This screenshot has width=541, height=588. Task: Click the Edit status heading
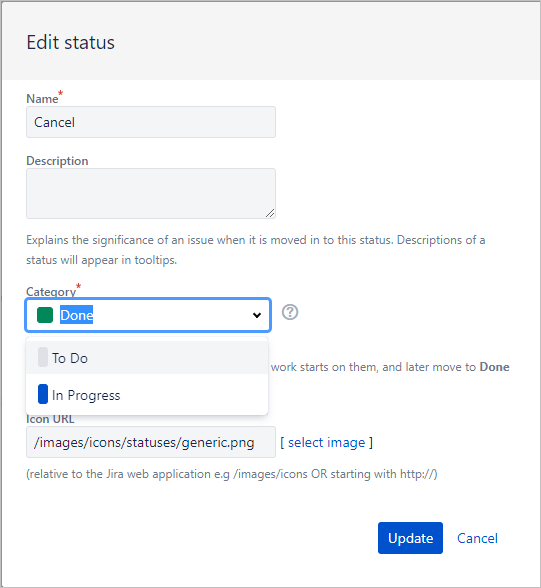(70, 42)
